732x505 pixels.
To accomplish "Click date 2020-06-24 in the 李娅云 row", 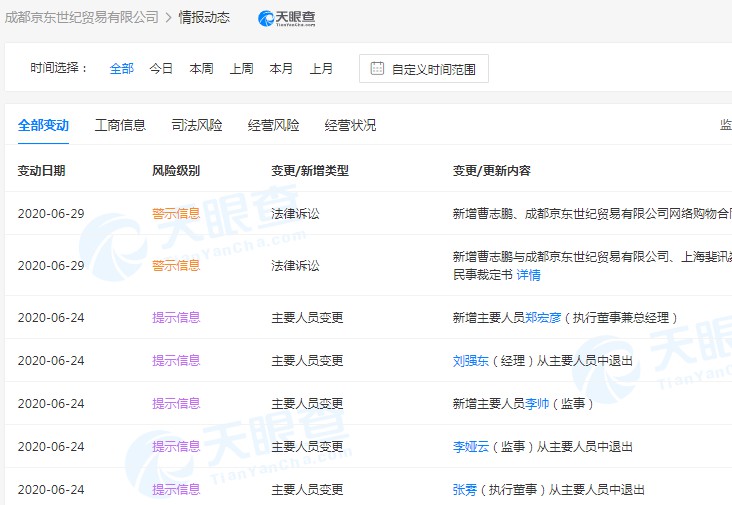I will pos(51,447).
